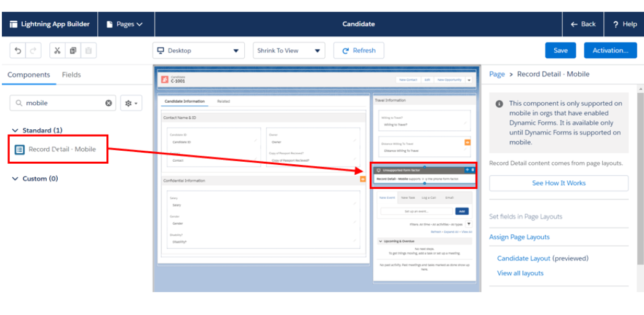Expand the Custom components section
Image resolution: width=644 pixels, height=315 pixels.
(15, 178)
